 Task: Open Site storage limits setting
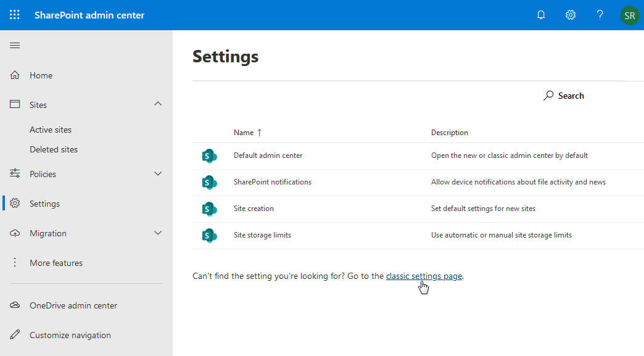(262, 235)
